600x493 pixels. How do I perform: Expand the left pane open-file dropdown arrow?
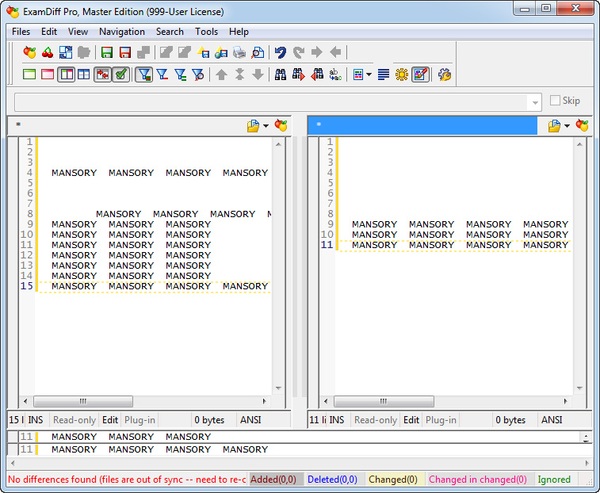[267, 126]
